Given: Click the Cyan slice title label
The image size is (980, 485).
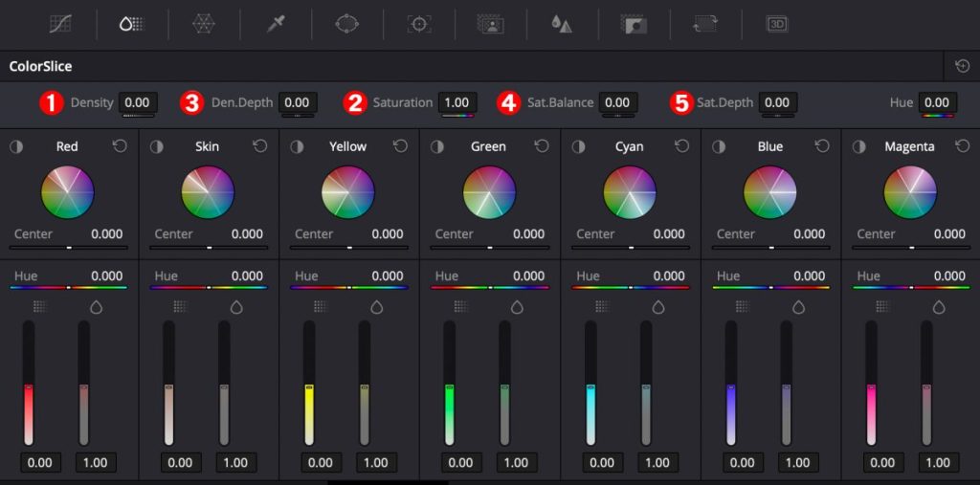Looking at the screenshot, I should [x=630, y=147].
